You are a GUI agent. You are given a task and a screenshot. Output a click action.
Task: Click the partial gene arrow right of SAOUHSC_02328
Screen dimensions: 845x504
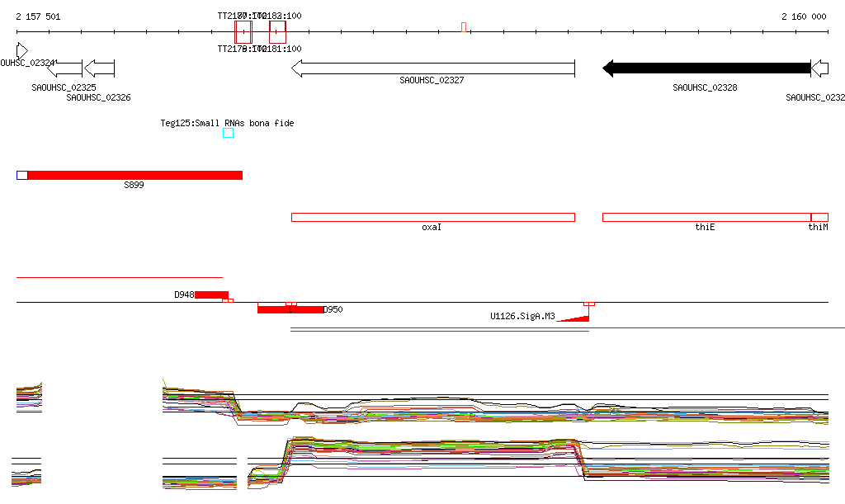819,68
